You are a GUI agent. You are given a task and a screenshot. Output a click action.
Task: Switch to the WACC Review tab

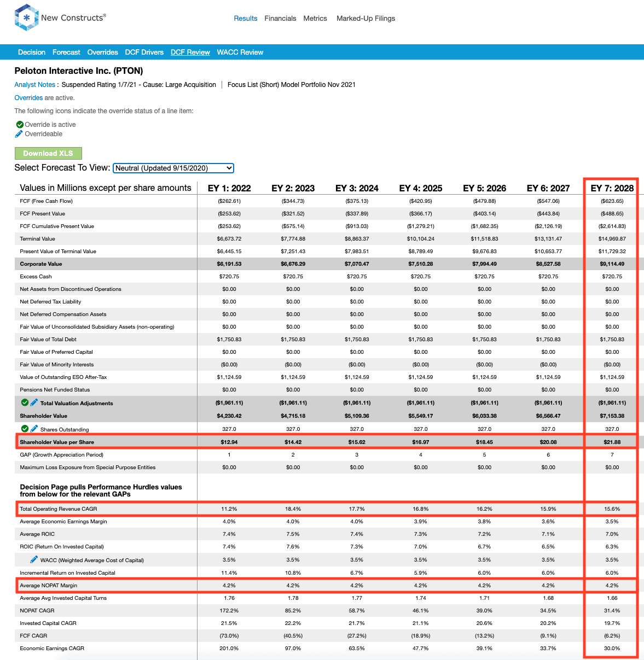tap(240, 52)
